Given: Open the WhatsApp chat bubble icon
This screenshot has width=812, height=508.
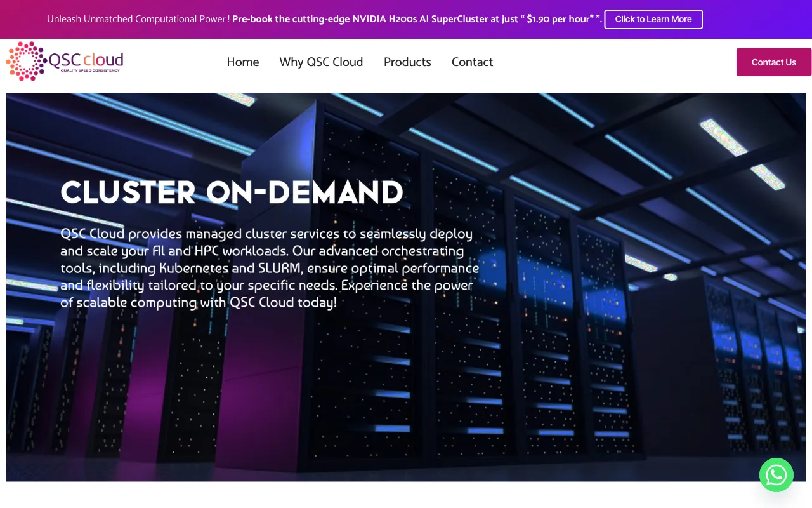Looking at the screenshot, I should [x=776, y=475].
